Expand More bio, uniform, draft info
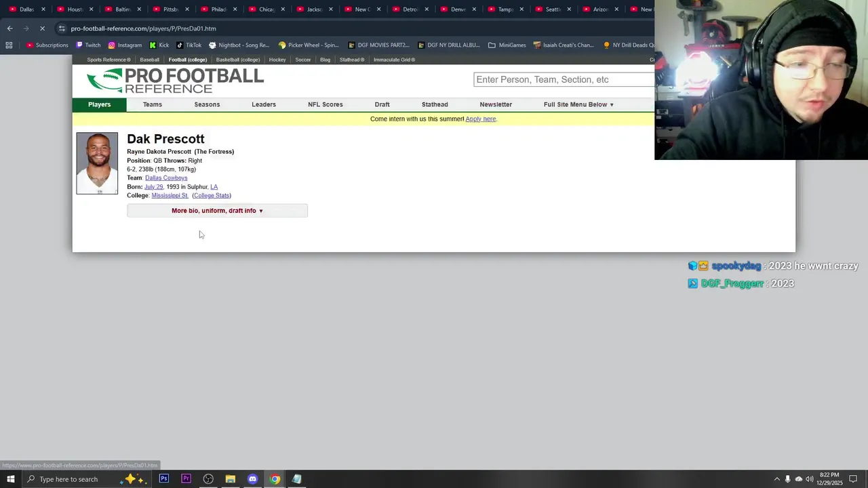Image resolution: width=868 pixels, height=488 pixels. point(217,211)
